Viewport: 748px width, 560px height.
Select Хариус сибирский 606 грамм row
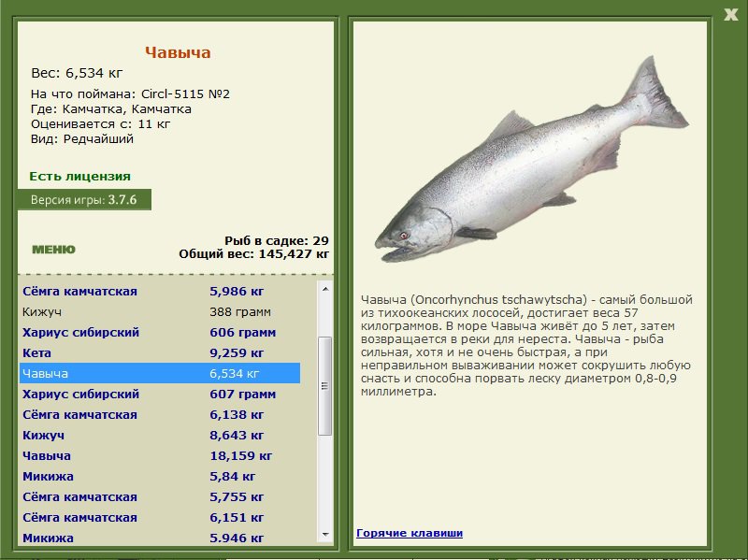[160, 332]
